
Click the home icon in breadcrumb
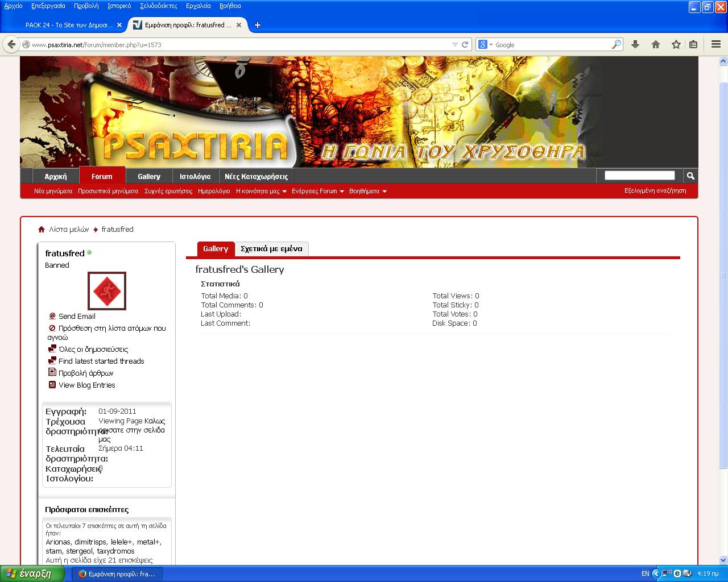click(42, 230)
